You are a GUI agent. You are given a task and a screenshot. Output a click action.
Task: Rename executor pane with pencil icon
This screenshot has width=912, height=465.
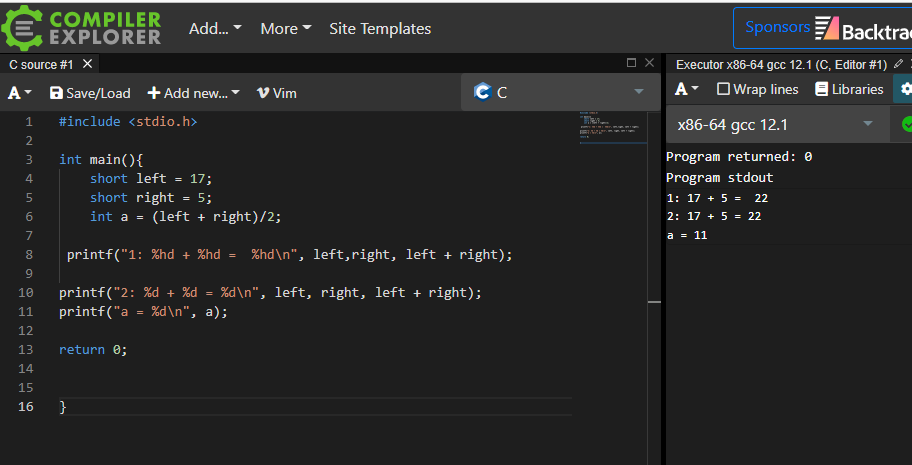[899, 63]
